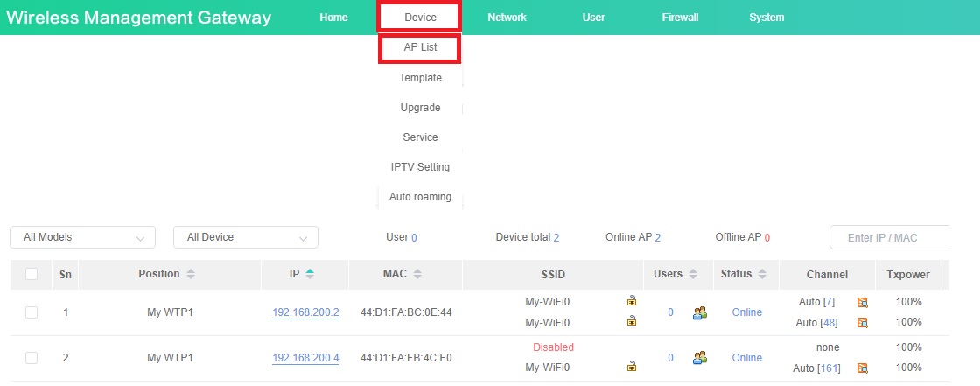
Task: Check the box for row 2
Action: click(31, 358)
